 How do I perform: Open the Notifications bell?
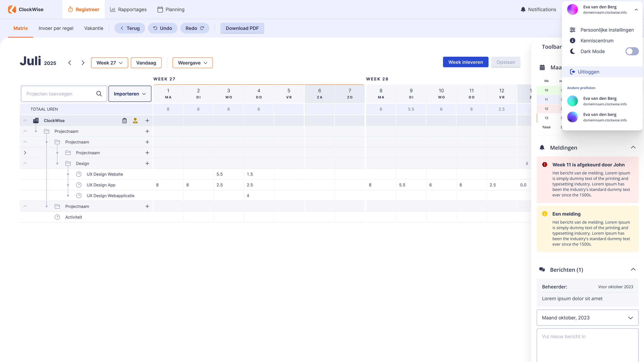pos(523,9)
